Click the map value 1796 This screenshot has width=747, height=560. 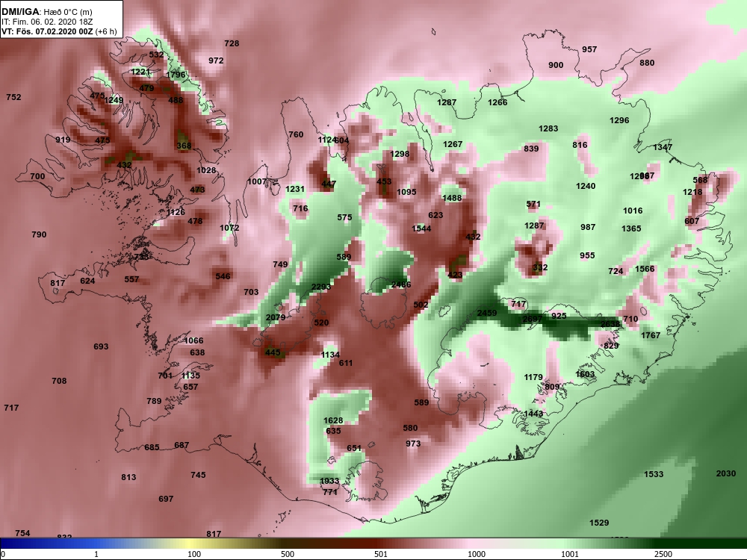(176, 75)
